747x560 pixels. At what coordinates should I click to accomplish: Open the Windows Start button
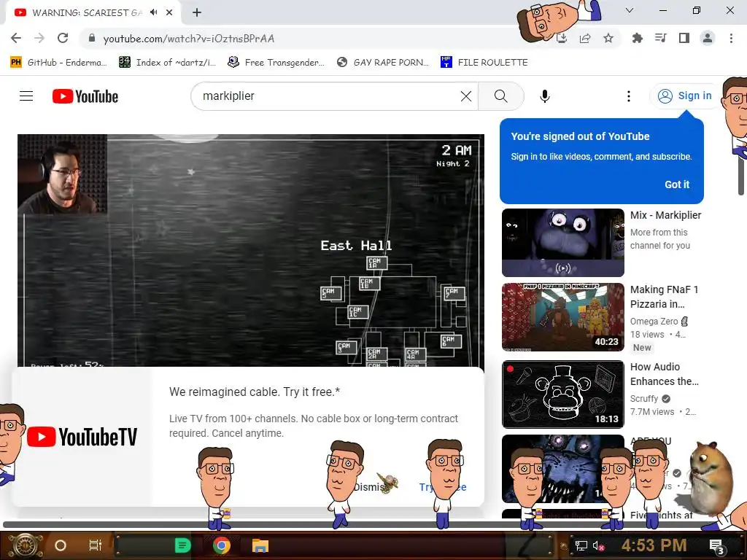click(25, 545)
